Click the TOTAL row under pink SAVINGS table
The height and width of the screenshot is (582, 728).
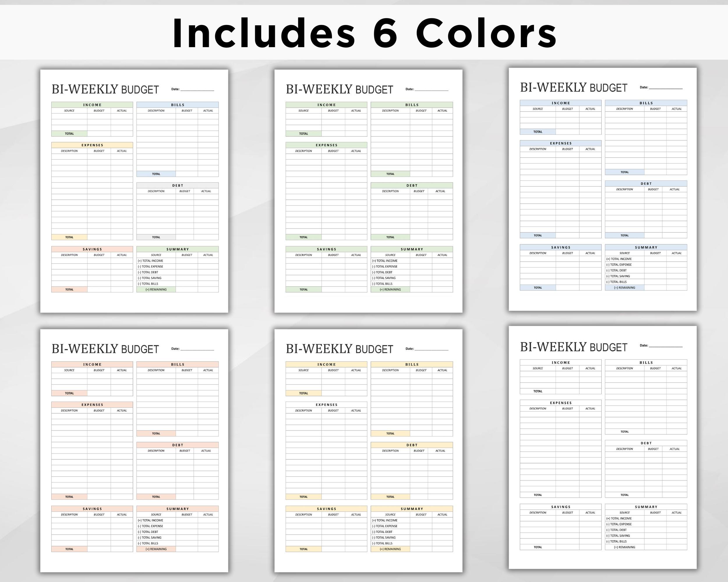69,549
